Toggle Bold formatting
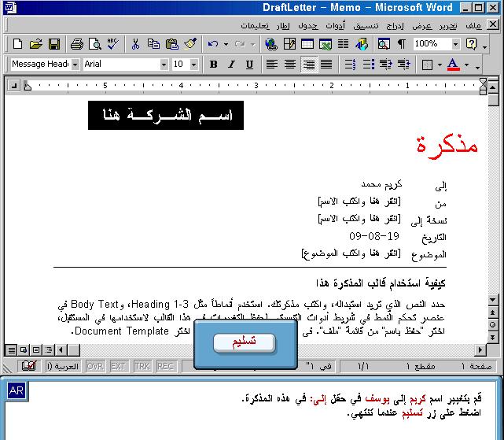The width and height of the screenshot is (504, 440). coord(213,65)
